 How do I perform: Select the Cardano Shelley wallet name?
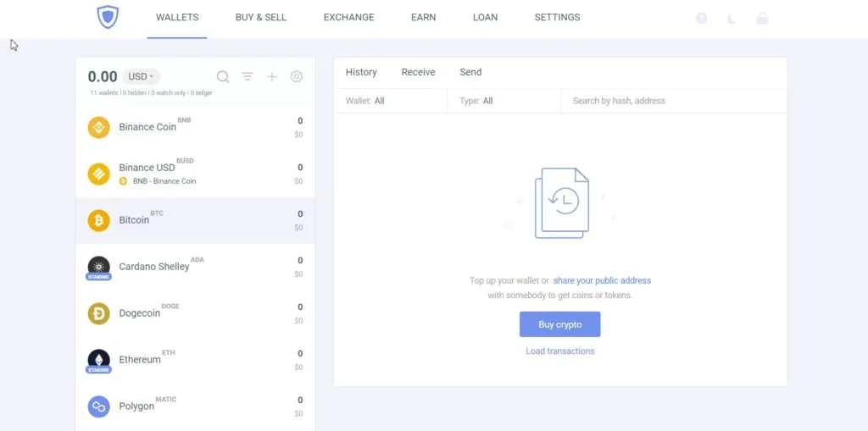154,267
